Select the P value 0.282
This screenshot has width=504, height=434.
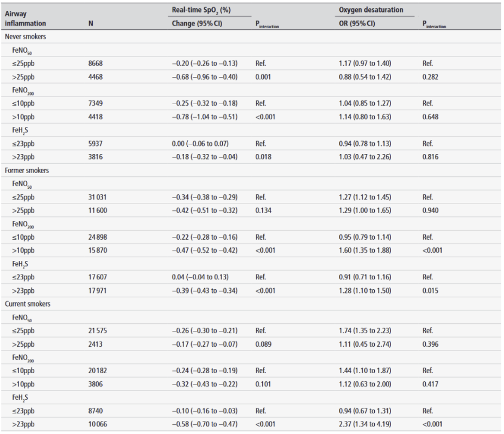(431, 77)
